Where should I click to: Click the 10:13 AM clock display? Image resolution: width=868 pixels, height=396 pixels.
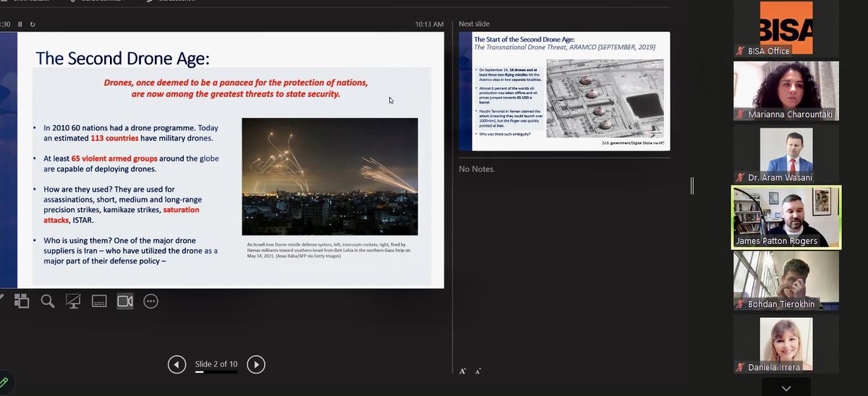pos(429,24)
